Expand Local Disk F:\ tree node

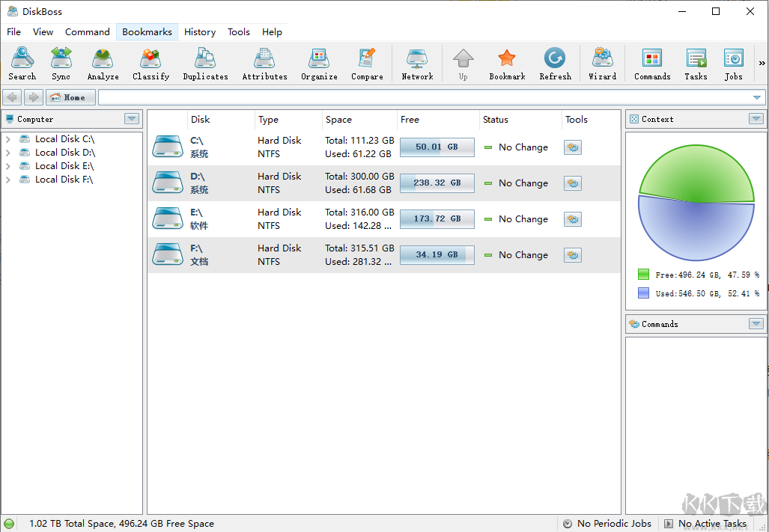[7, 180]
